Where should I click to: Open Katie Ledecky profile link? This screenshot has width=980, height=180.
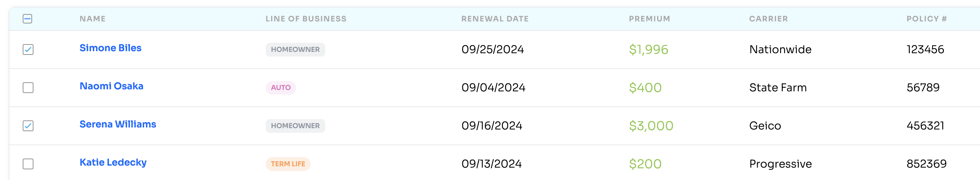coord(113,163)
